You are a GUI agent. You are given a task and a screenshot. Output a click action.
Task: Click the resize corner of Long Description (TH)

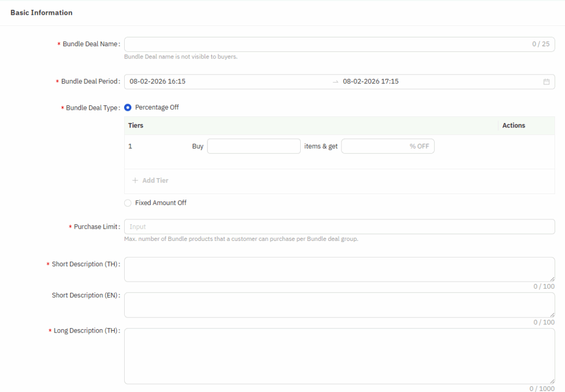click(552, 381)
